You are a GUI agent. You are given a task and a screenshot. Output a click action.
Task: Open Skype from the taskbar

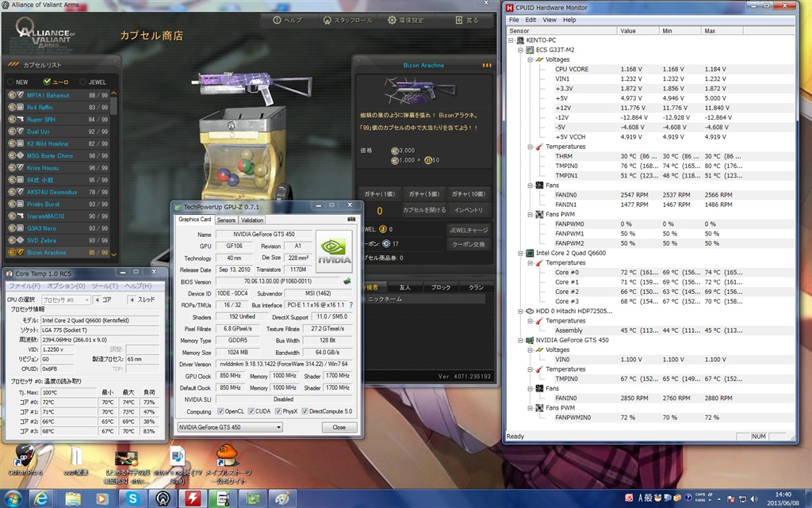point(132,498)
